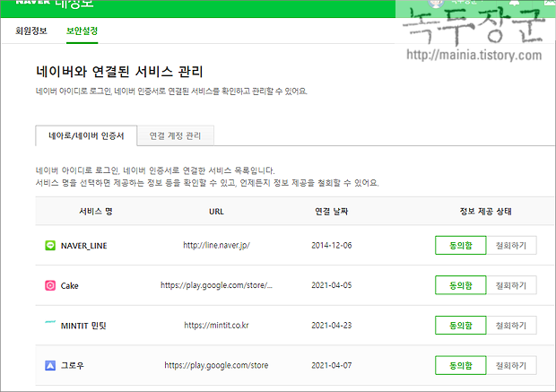This screenshot has width=556, height=392.
Task: Open the NAVER_LINE service name
Action: [84, 246]
